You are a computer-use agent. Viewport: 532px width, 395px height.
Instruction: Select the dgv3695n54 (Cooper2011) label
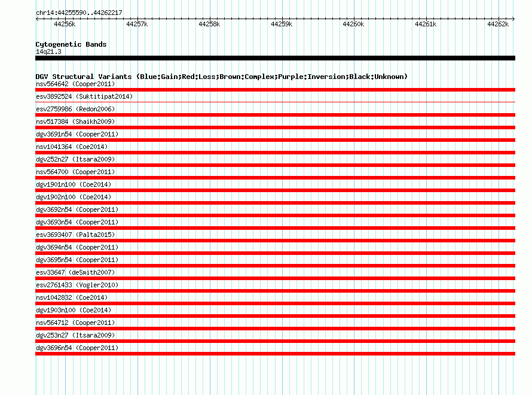(77, 260)
